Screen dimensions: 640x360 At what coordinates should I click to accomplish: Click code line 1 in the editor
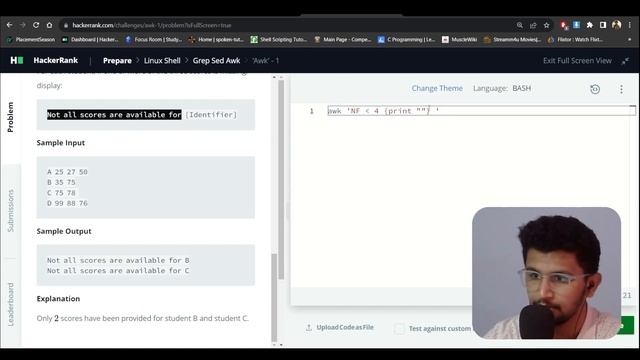tap(481, 111)
